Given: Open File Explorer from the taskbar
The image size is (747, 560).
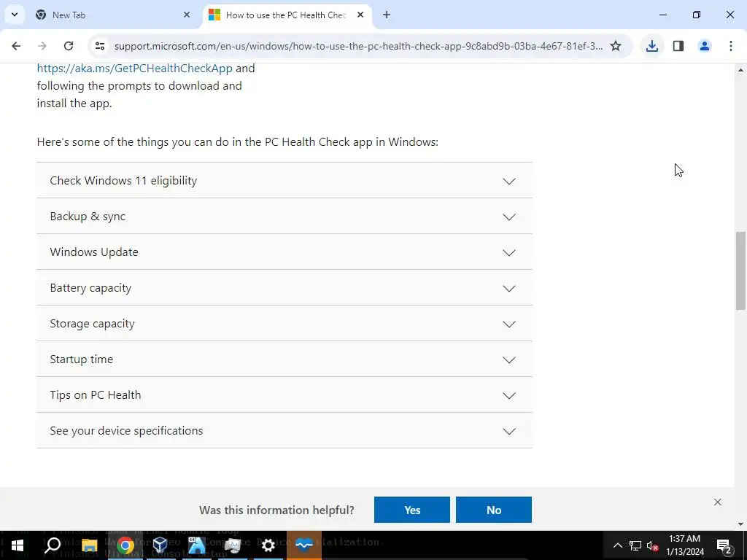Looking at the screenshot, I should [89, 545].
